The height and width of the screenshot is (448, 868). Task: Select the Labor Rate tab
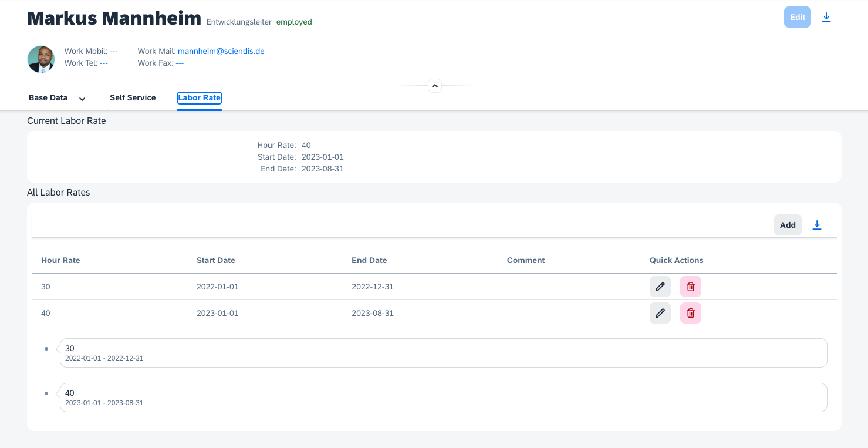(x=199, y=98)
